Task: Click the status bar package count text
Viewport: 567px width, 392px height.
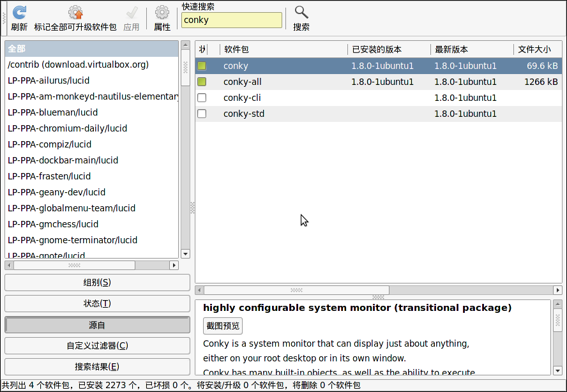Action: [181, 386]
